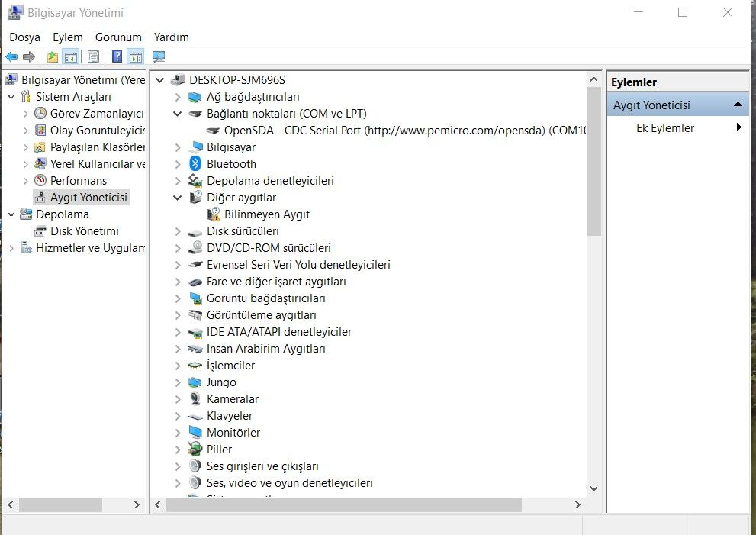Click the DVD/CD-ROM sürücüleri disc icon

(195, 247)
